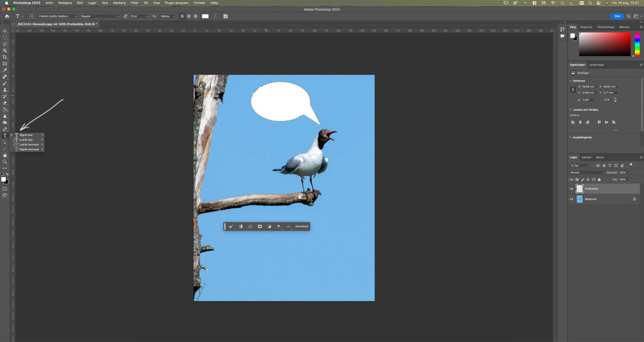Open the font style dropdown Regular
Screen dimensions: 644x342
(100, 17)
